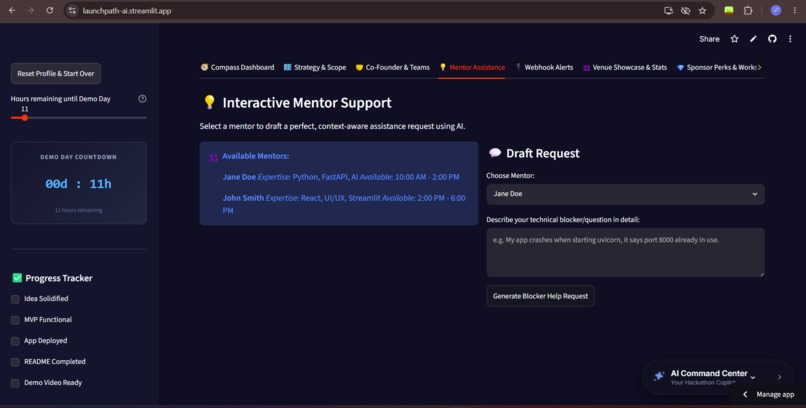Click the 11 hours remaining caption
806x408 pixels.
[x=78, y=210]
